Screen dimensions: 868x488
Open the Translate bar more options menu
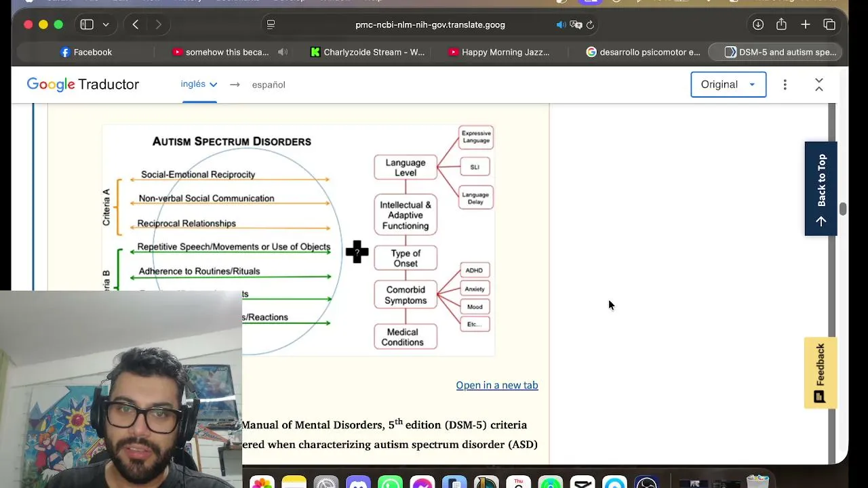(x=785, y=85)
